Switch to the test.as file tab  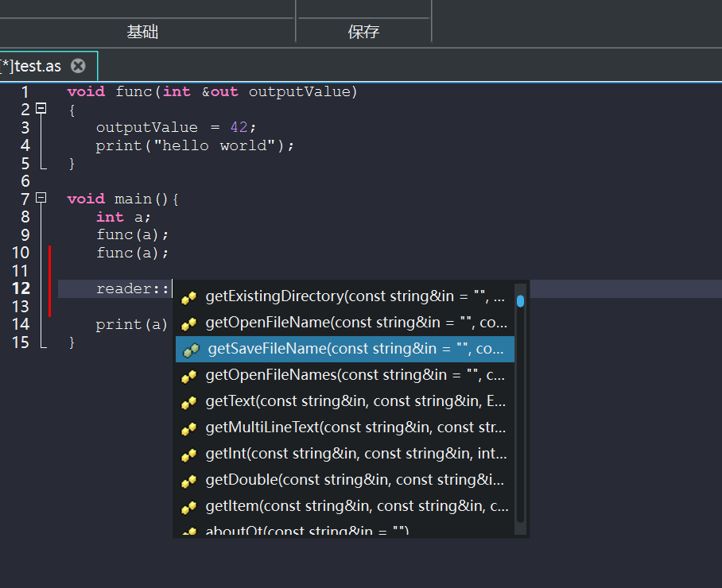(x=31, y=66)
